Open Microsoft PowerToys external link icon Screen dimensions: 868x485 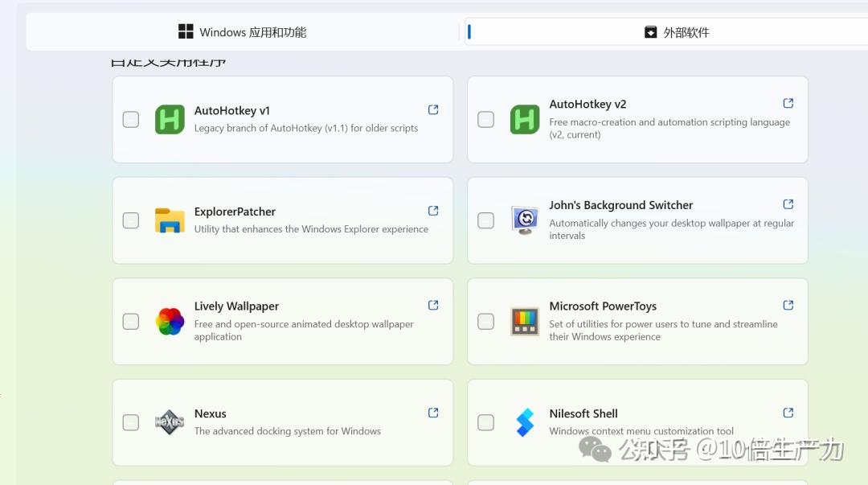point(788,305)
